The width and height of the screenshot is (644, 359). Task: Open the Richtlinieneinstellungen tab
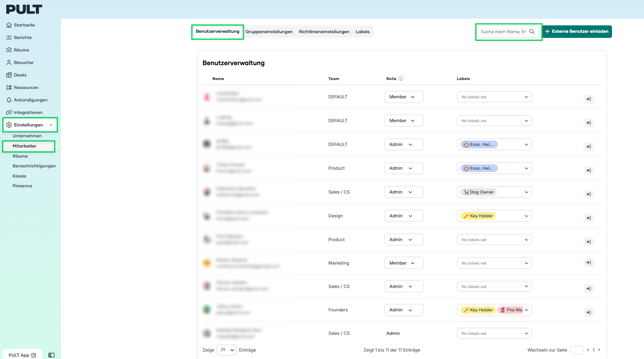[324, 32]
